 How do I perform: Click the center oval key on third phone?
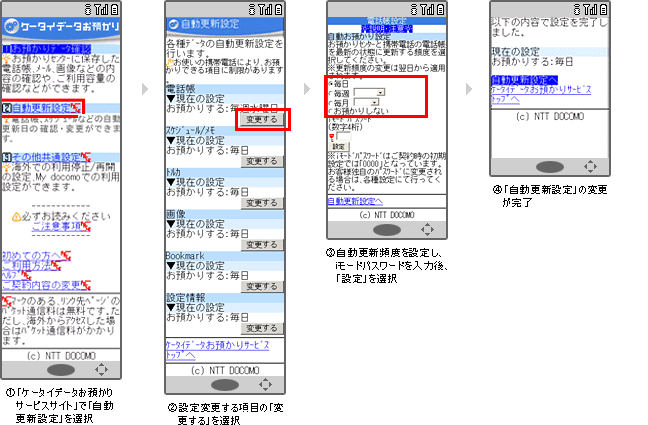tap(387, 230)
